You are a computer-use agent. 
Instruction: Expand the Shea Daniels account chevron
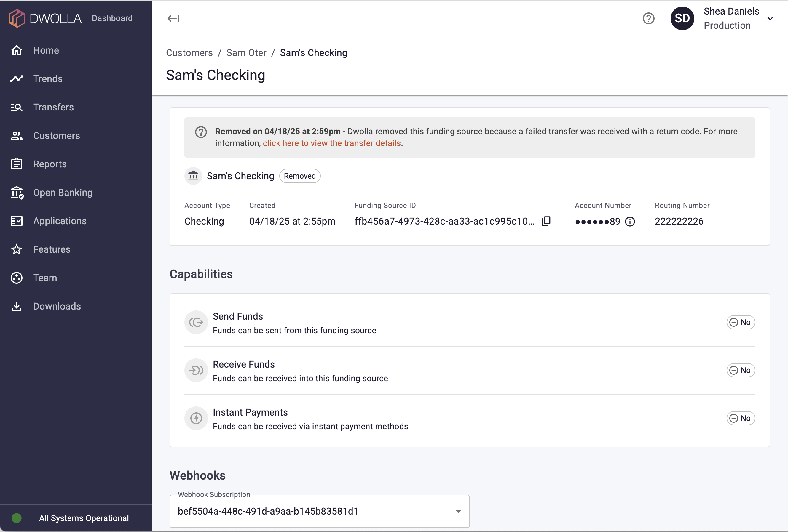point(770,19)
